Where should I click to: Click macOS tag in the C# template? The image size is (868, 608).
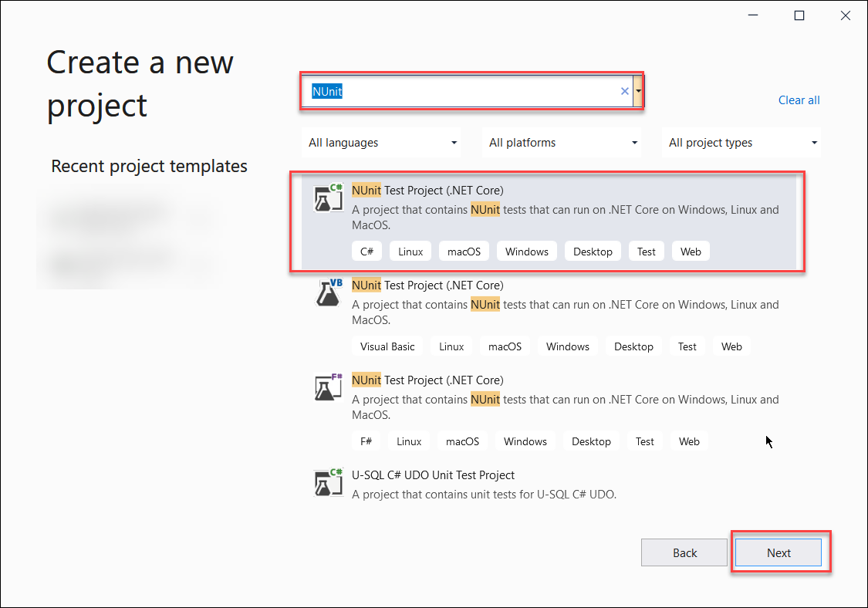click(x=464, y=252)
